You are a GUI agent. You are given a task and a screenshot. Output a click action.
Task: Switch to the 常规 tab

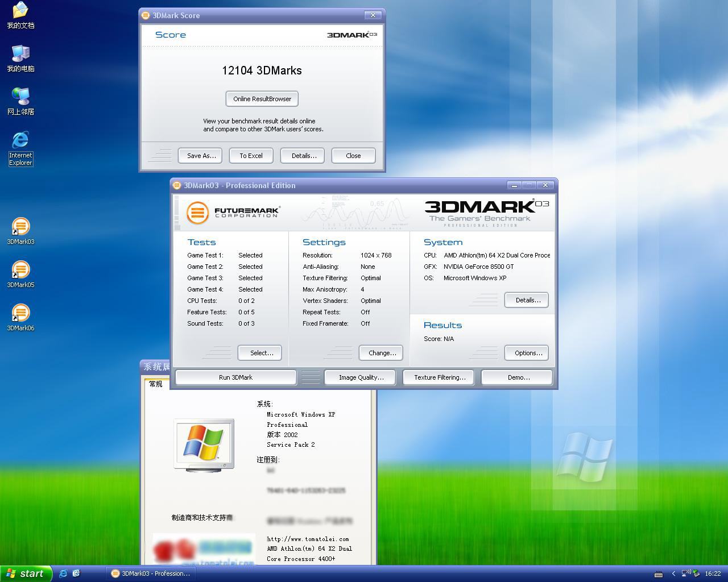(156, 384)
